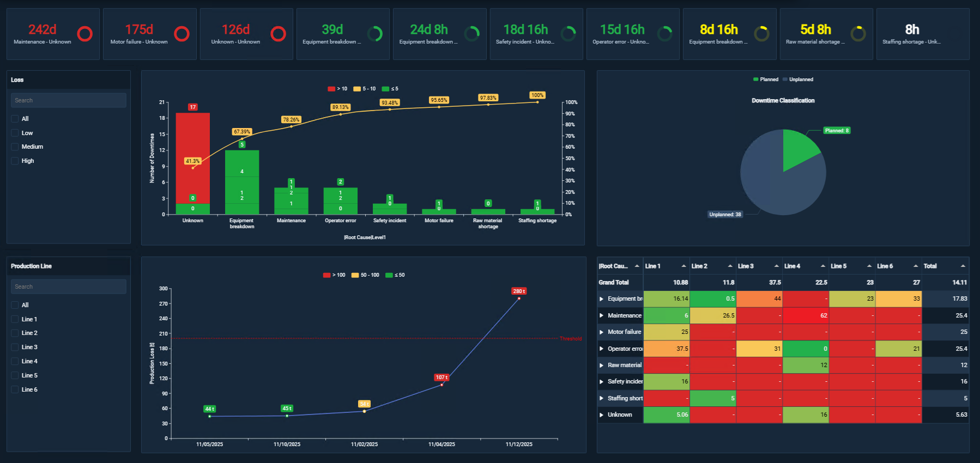Click the yellow ring on the 8d 16h card
980x463 pixels.
point(761,34)
